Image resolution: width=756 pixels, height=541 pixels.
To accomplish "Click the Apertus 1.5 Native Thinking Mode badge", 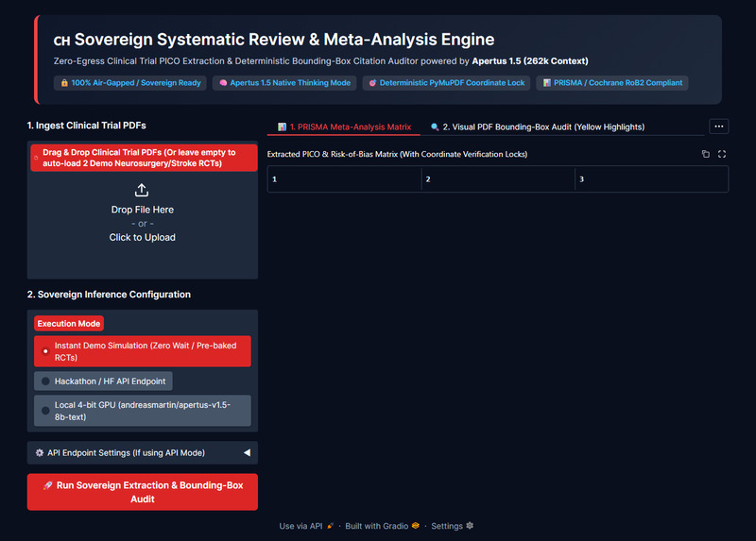I will coord(284,83).
